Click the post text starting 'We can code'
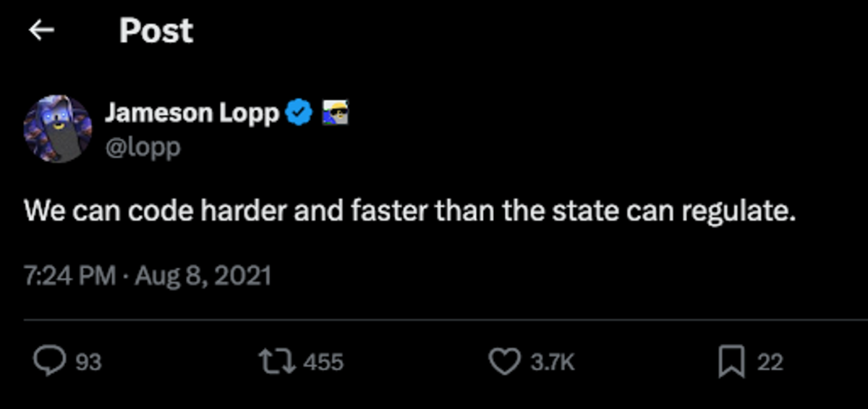868x409 pixels. pyautogui.click(x=409, y=211)
